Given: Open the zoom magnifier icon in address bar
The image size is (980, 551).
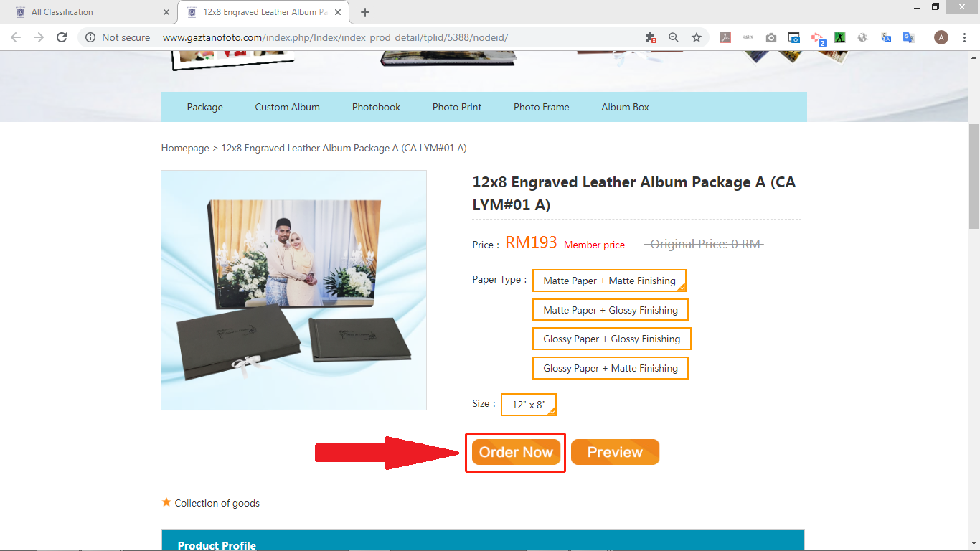Looking at the screenshot, I should [x=674, y=37].
